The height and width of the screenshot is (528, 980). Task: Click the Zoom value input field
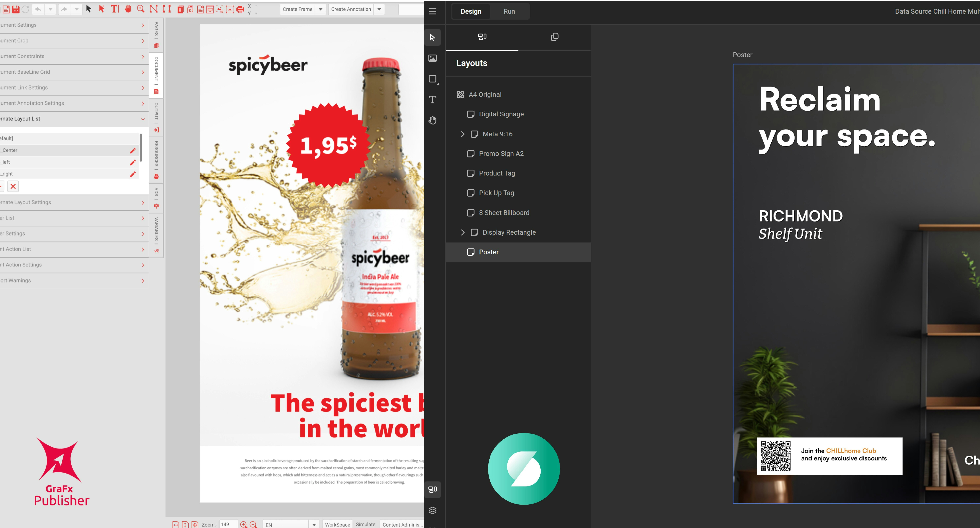227,525
